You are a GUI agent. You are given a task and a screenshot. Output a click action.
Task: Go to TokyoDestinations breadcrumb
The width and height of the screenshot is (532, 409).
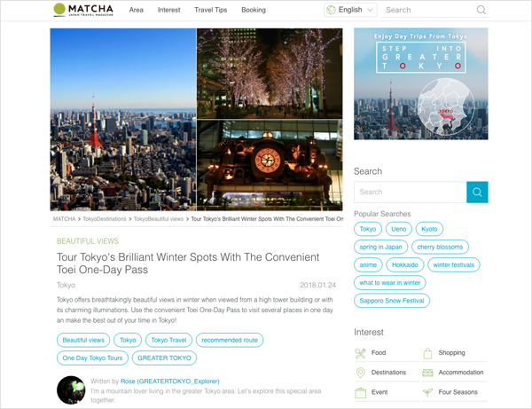click(105, 219)
